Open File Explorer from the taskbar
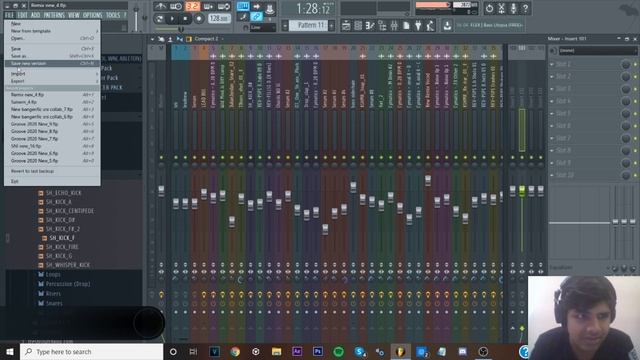The height and width of the screenshot is (360, 640). (276, 351)
